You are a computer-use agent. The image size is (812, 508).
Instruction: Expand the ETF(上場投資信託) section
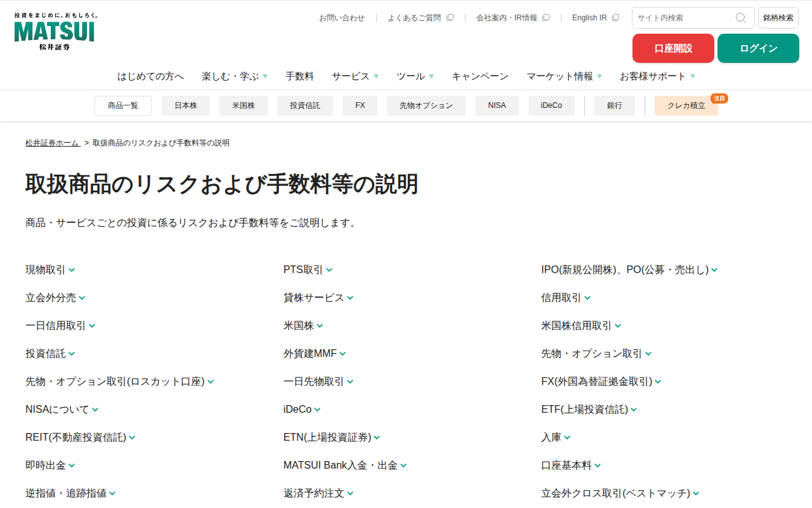click(589, 410)
